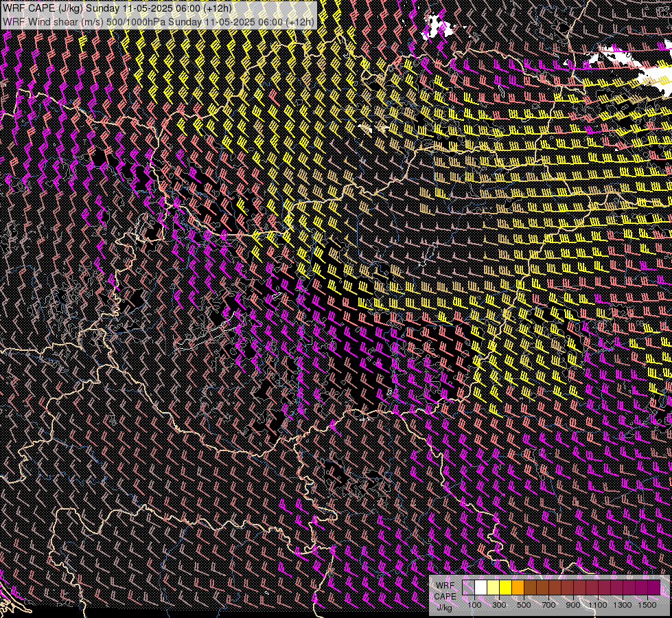Click the pale yellow 200–300 J/kg swatch
Viewport: 672px width, 618px height.
pos(494,588)
